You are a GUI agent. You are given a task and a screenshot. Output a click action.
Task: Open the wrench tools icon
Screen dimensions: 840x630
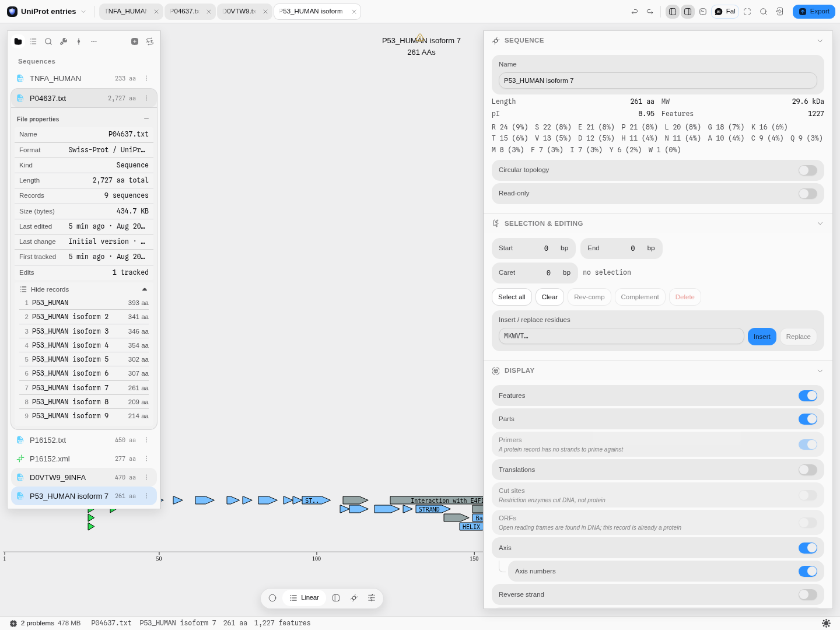coord(64,41)
